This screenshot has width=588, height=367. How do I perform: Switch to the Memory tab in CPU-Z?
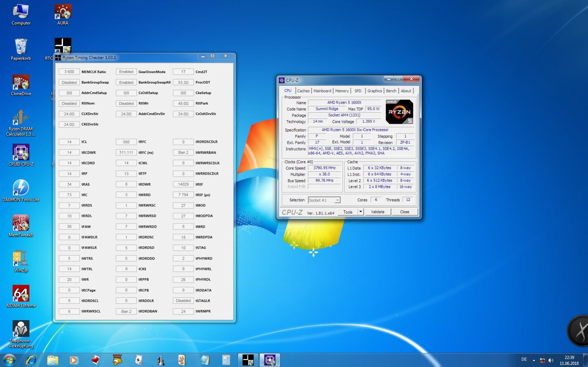coord(341,91)
